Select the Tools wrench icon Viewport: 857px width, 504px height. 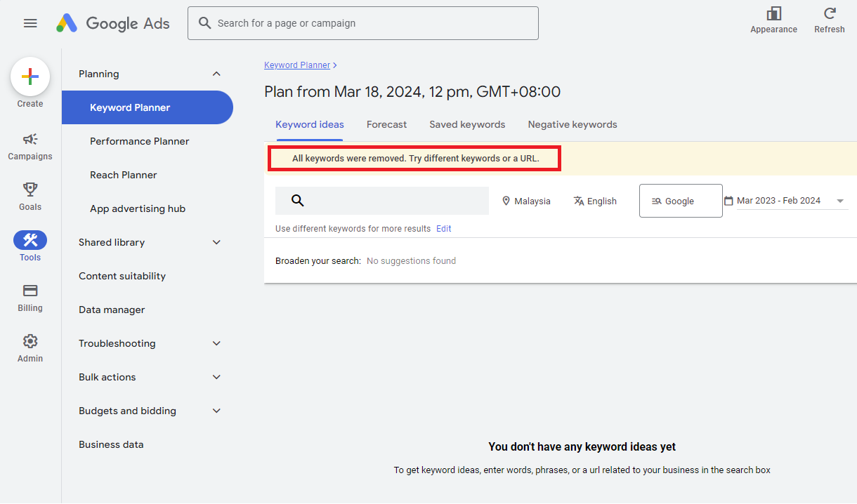pyautogui.click(x=30, y=240)
